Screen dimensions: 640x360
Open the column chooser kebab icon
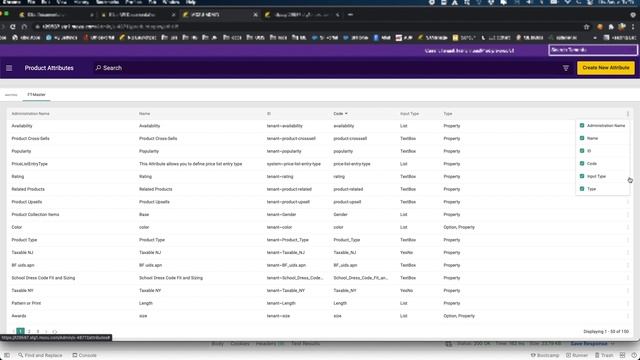point(628,114)
